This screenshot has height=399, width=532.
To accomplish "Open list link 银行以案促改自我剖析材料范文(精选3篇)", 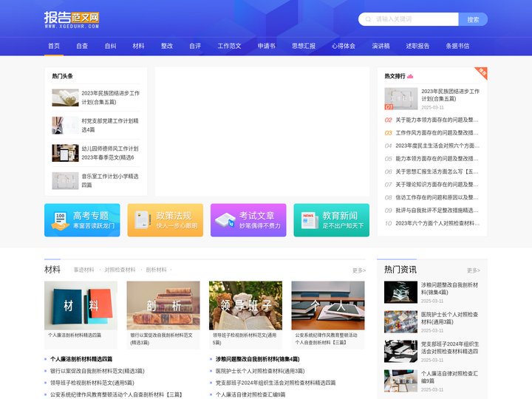I will (x=98, y=371).
